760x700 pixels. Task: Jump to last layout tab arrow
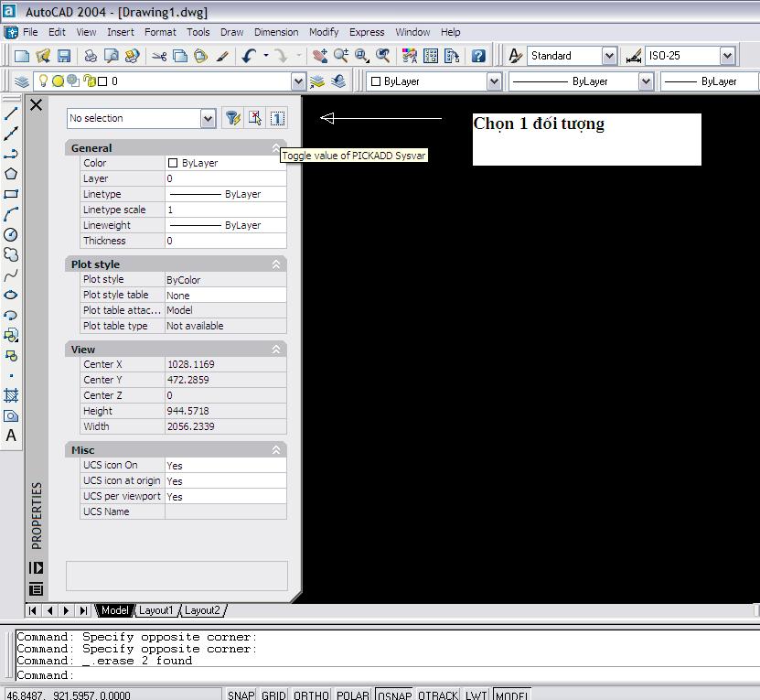[83, 610]
